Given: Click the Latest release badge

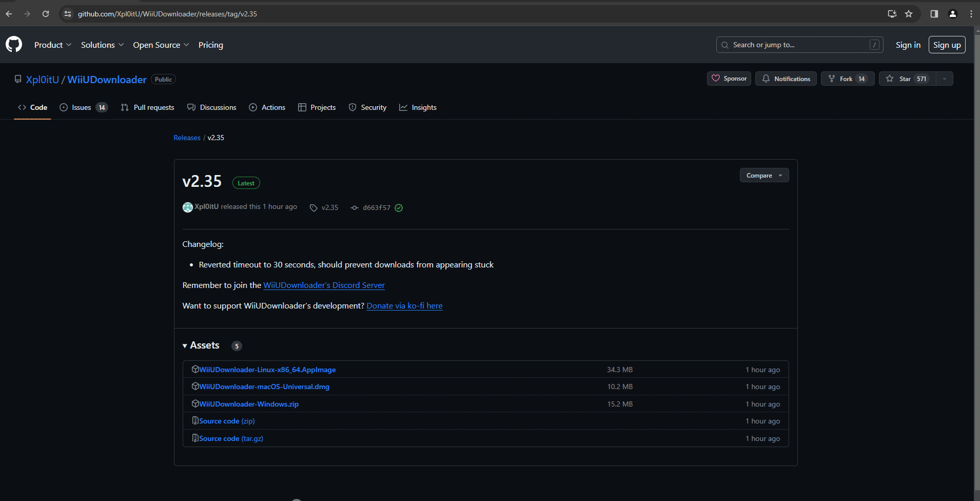Looking at the screenshot, I should [246, 183].
